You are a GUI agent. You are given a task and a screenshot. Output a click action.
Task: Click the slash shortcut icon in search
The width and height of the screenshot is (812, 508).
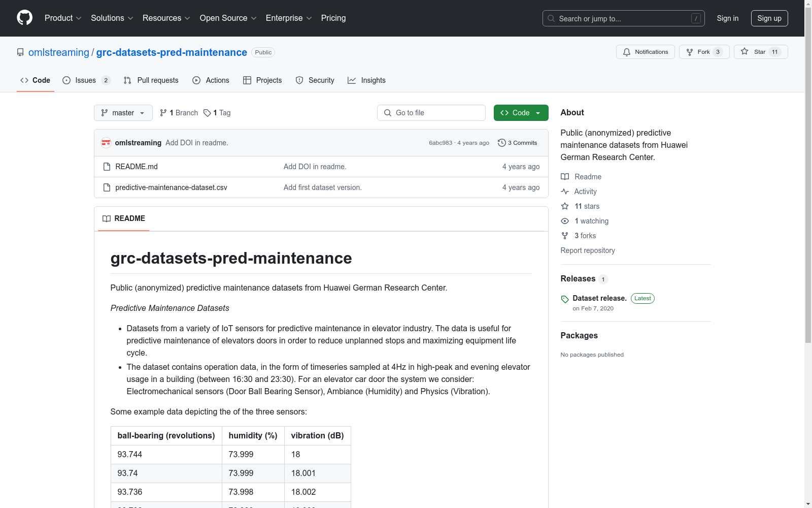point(696,18)
